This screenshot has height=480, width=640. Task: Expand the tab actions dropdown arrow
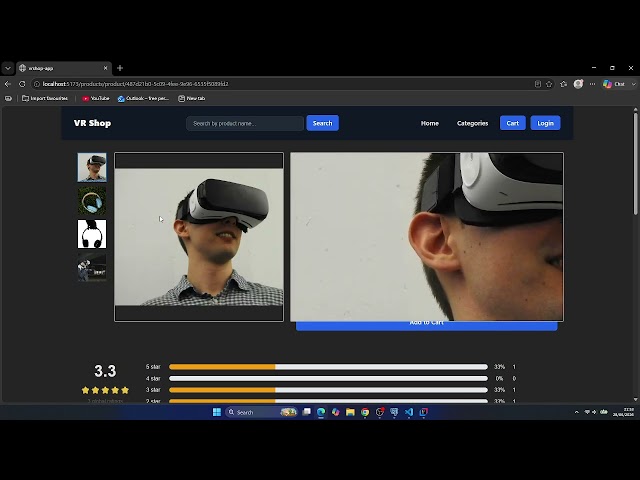click(8, 68)
